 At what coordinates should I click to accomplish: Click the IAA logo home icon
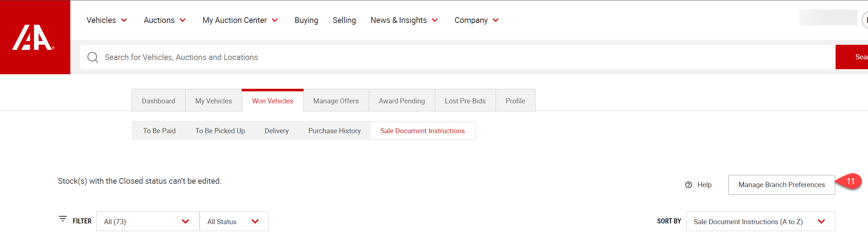pos(34,37)
